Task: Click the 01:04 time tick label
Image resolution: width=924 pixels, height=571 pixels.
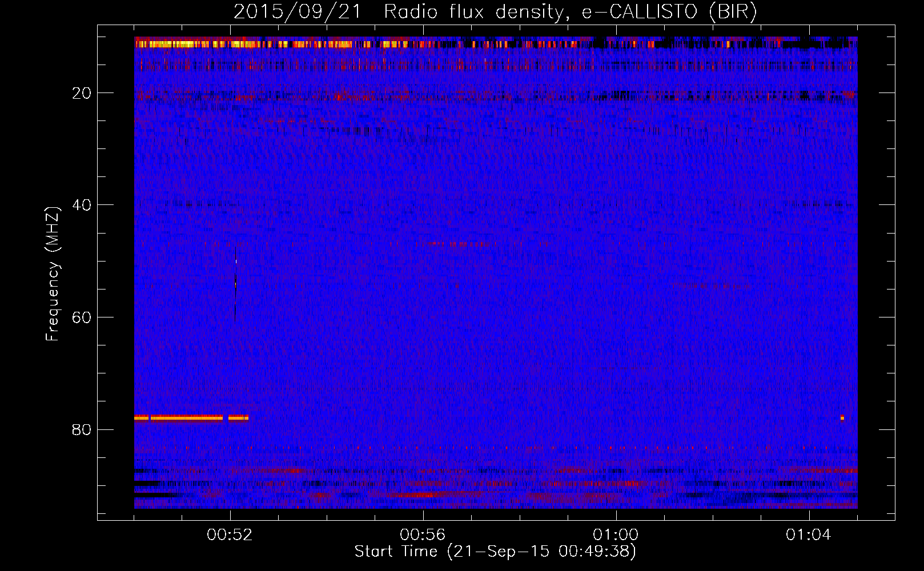Action: (x=809, y=535)
